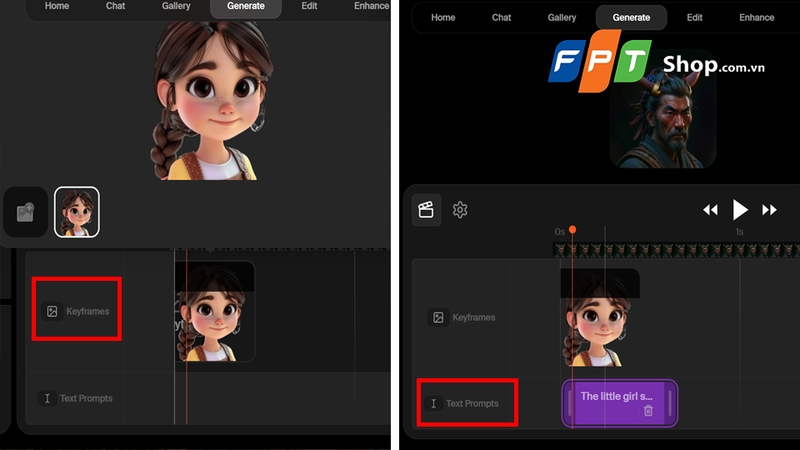Open the Home tab in left panel
800x450 pixels.
point(57,6)
